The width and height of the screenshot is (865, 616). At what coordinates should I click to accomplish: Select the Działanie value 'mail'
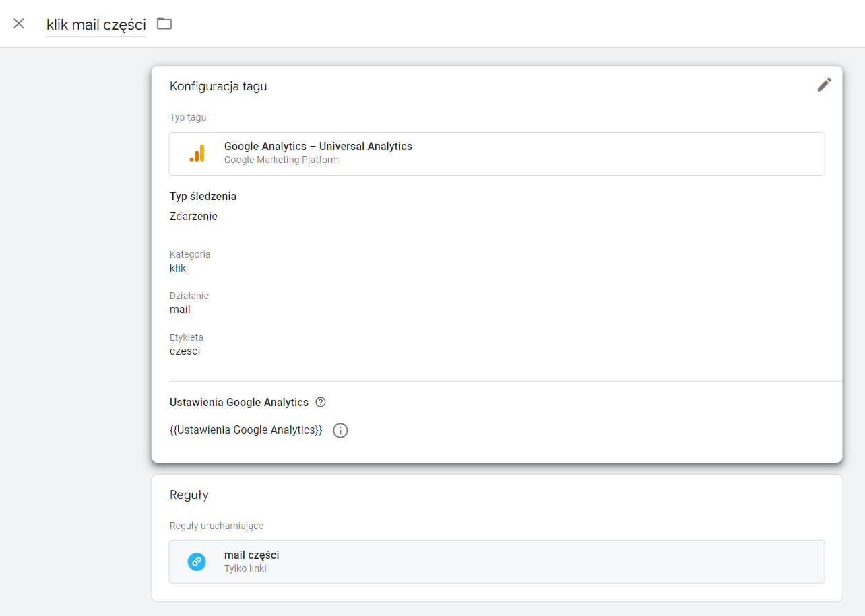[180, 310]
